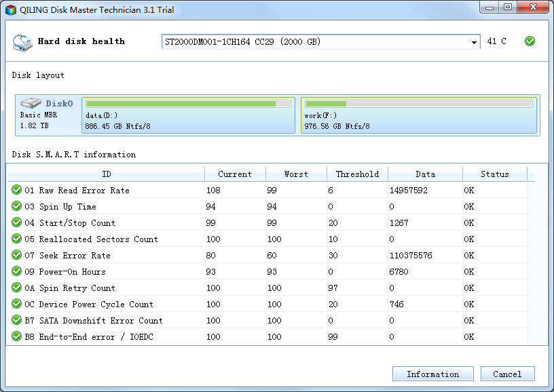554x392 pixels.
Task: Sort by the Current column header
Action: pyautogui.click(x=235, y=174)
